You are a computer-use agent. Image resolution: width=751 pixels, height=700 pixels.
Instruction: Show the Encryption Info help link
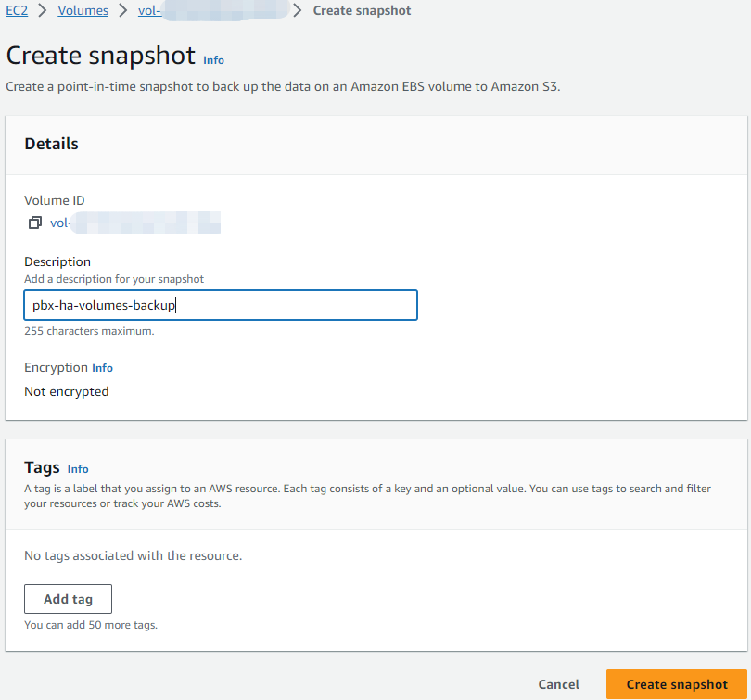(x=102, y=368)
